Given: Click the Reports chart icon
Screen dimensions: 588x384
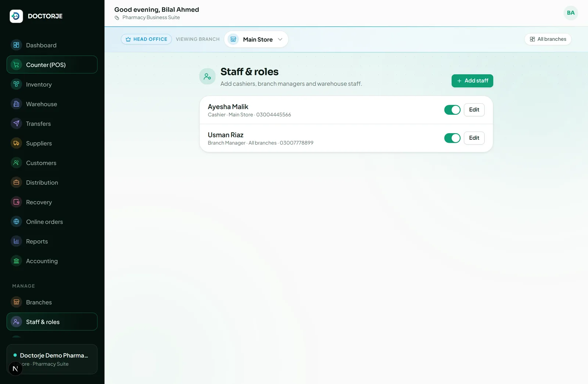Looking at the screenshot, I should tap(16, 241).
